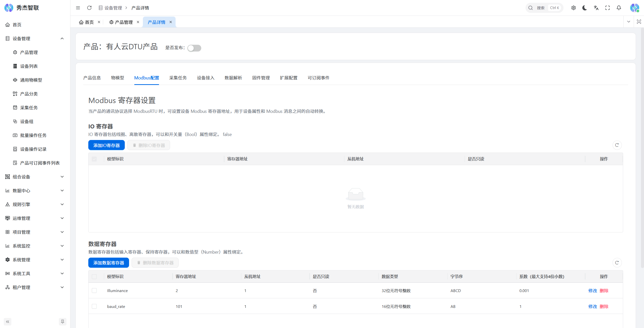Check the baud_rate row checkbox

94,306
